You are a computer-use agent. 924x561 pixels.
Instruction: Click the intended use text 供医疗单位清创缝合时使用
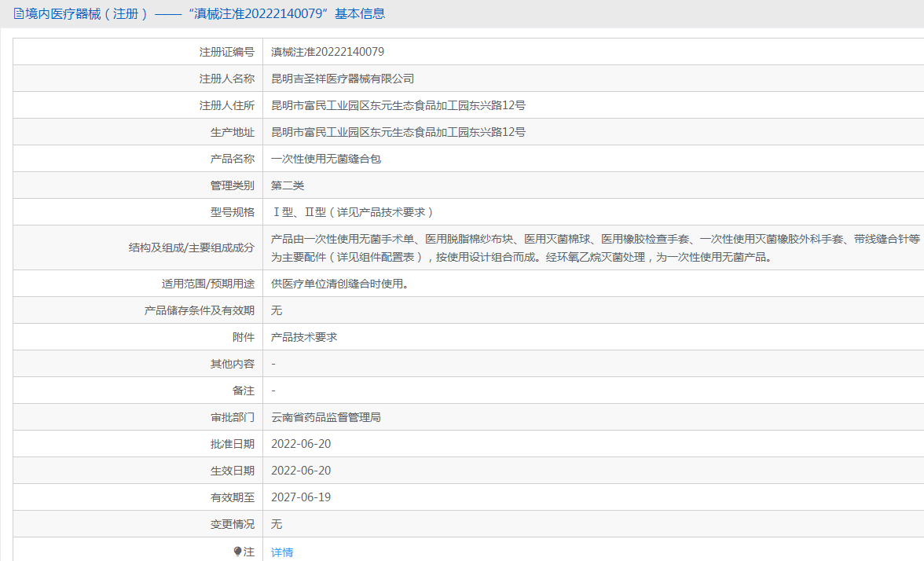click(339, 284)
